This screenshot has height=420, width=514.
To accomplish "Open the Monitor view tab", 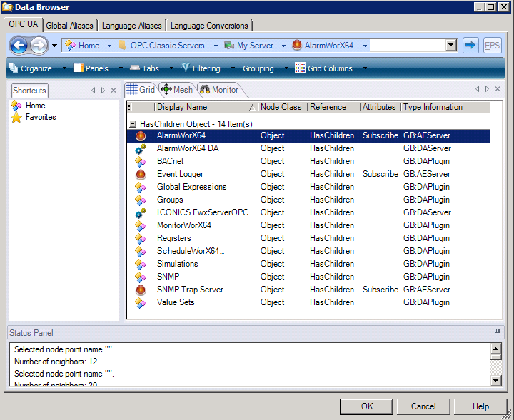I will 219,90.
